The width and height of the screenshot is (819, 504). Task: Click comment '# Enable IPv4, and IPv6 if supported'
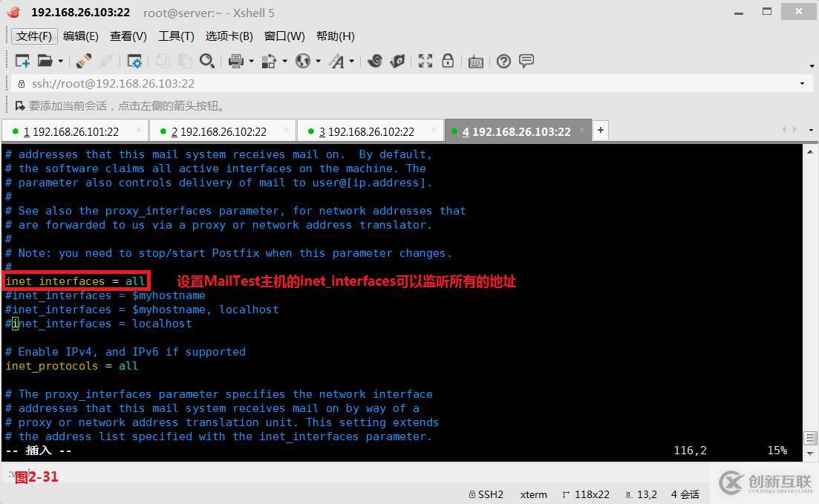[125, 352]
